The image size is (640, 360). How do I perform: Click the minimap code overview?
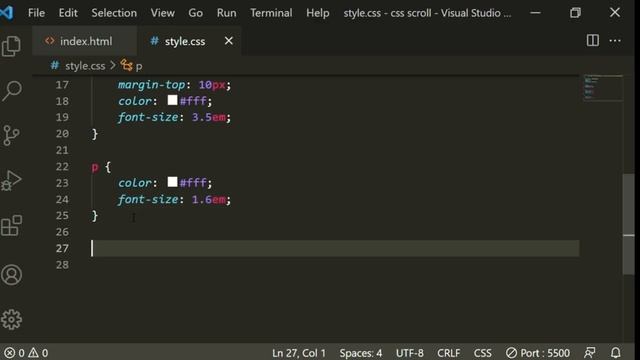coord(603,87)
